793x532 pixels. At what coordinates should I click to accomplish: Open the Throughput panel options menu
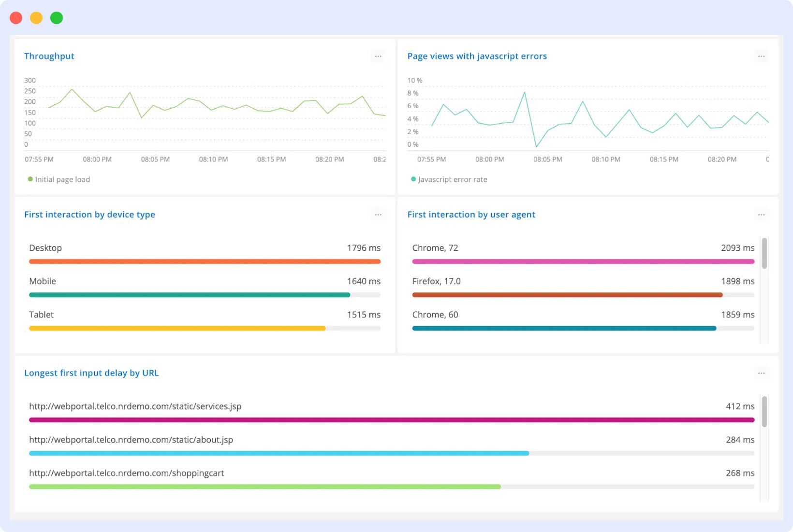click(x=378, y=56)
